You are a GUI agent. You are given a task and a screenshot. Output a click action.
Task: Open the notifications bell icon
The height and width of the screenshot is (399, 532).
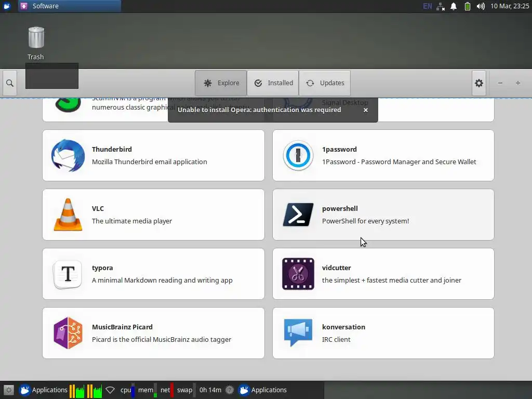tap(453, 6)
